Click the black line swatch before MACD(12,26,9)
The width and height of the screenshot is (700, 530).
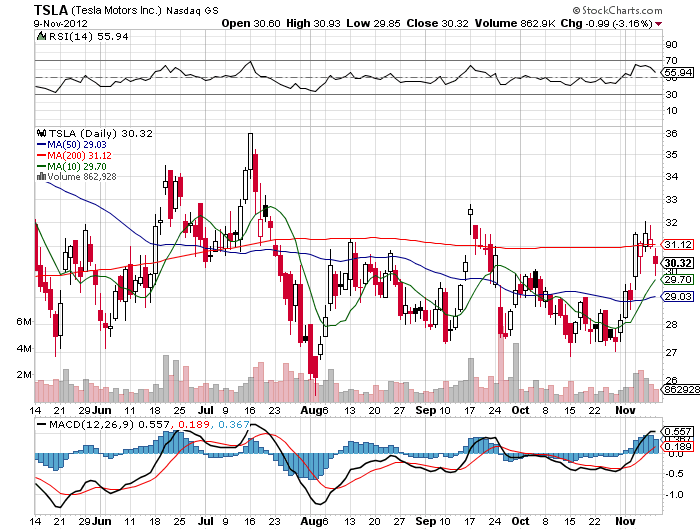tap(42, 424)
